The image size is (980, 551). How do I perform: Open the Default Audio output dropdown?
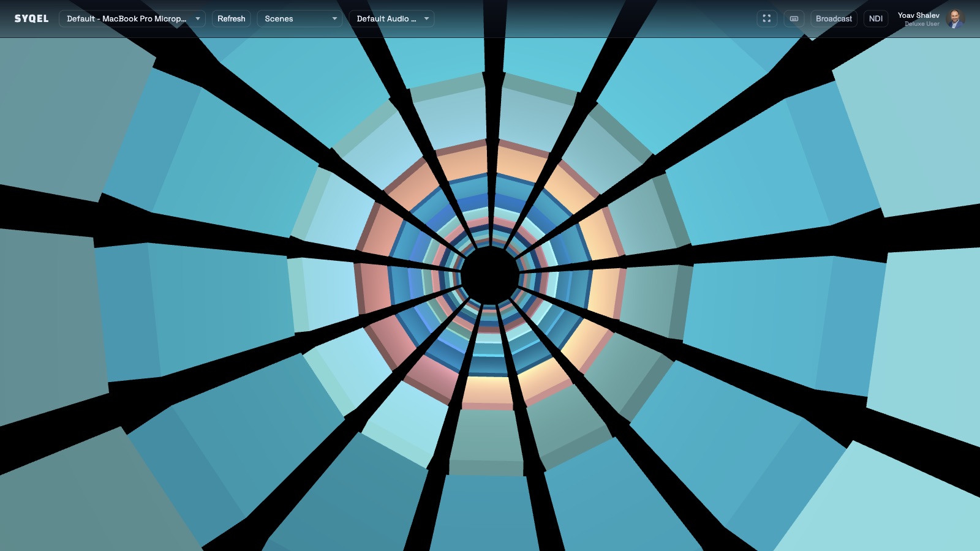tap(392, 18)
